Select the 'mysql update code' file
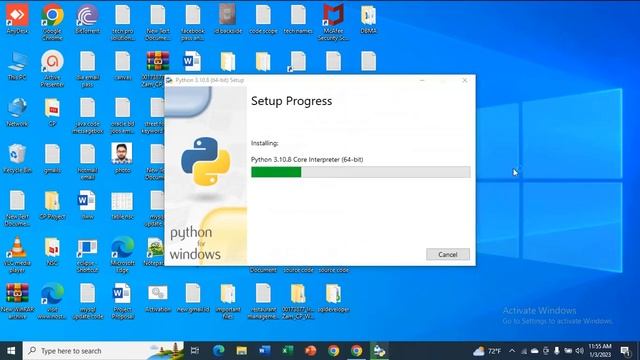This screenshot has height=360, width=640. [x=87, y=301]
